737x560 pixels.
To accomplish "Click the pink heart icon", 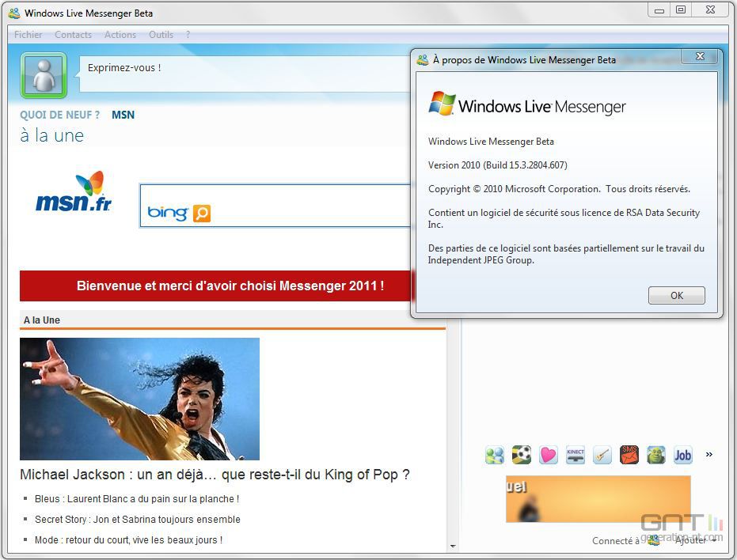I will 549,456.
